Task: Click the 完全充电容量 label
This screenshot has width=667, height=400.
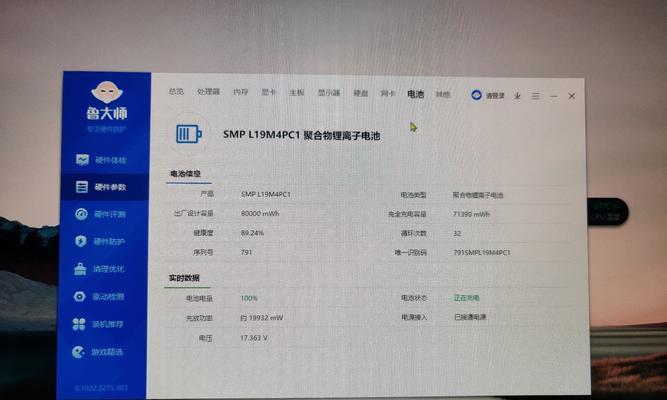Action: coord(407,214)
